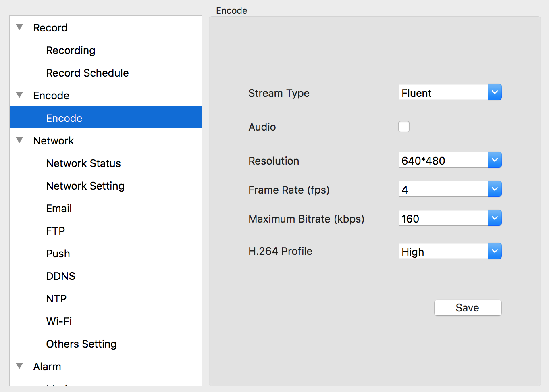Open Record Schedule settings
The height and width of the screenshot is (392, 549).
tap(87, 73)
